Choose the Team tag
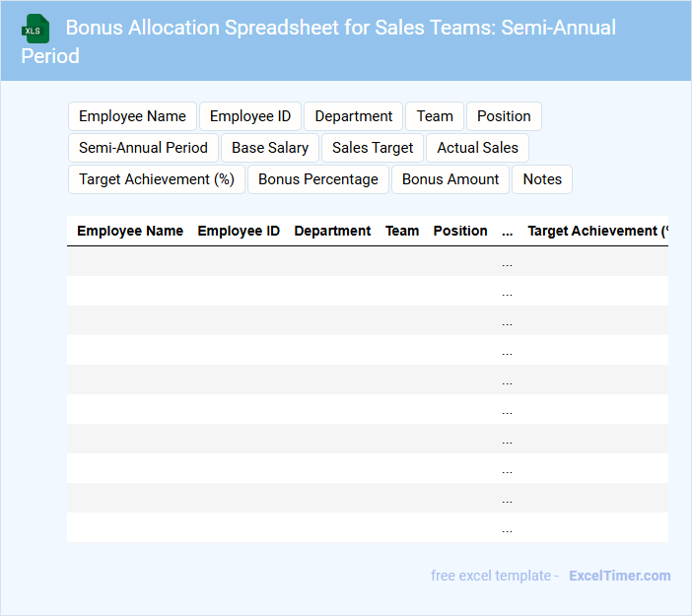This screenshot has width=692, height=616. 435,116
